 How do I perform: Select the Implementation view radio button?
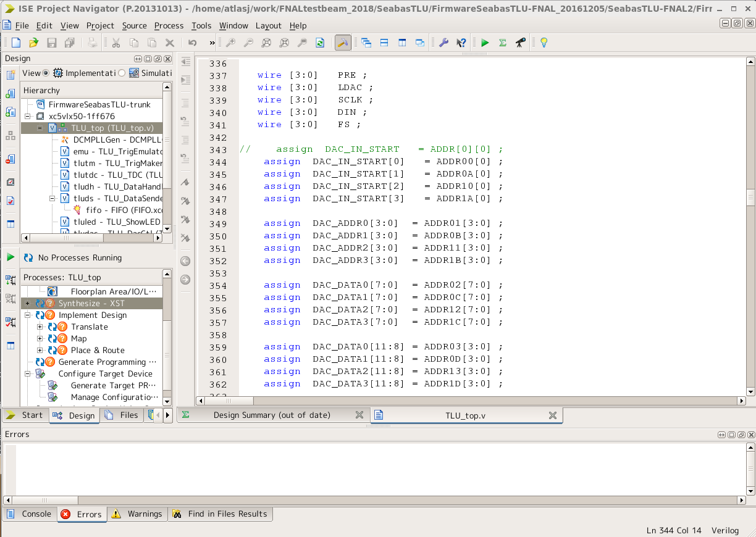coord(46,73)
